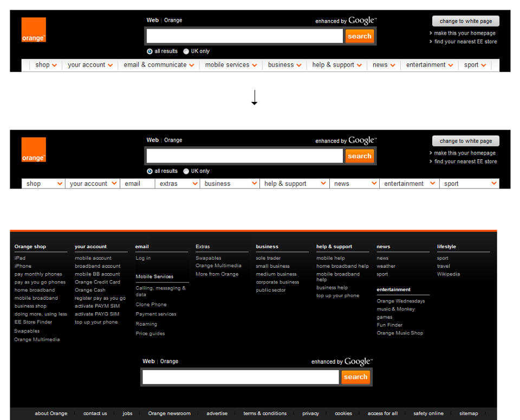Open the 'email & communicate' menu
This screenshot has height=420, width=520.
pos(155,65)
